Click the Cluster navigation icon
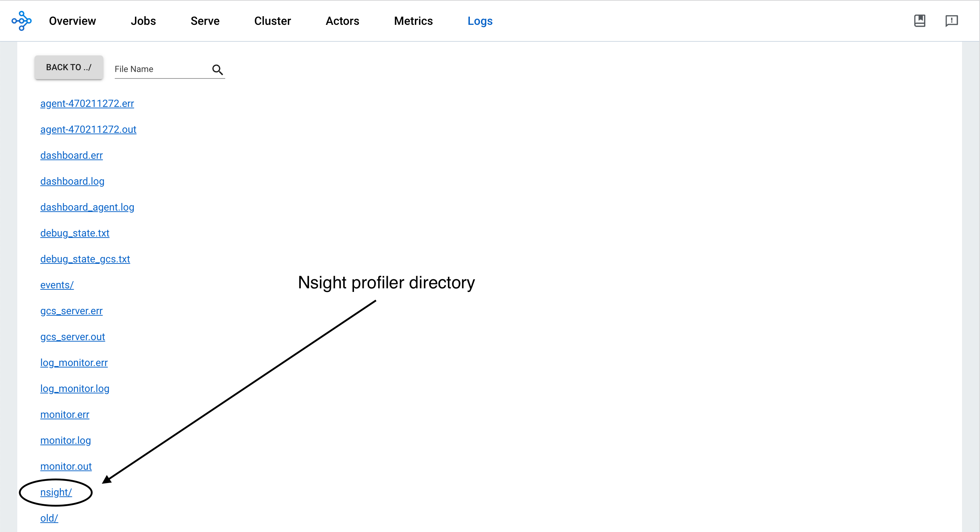This screenshot has height=532, width=980. [272, 21]
